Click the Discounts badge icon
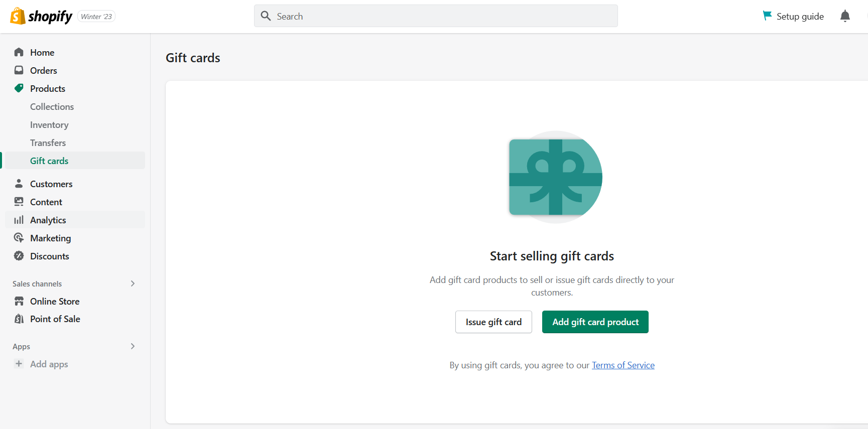 [19, 256]
